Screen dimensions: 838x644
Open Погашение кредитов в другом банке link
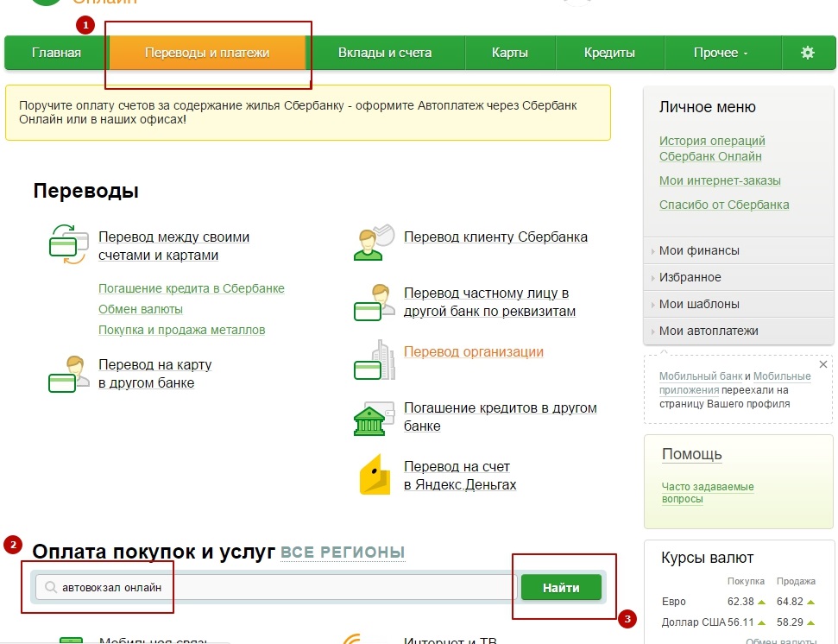501,417
